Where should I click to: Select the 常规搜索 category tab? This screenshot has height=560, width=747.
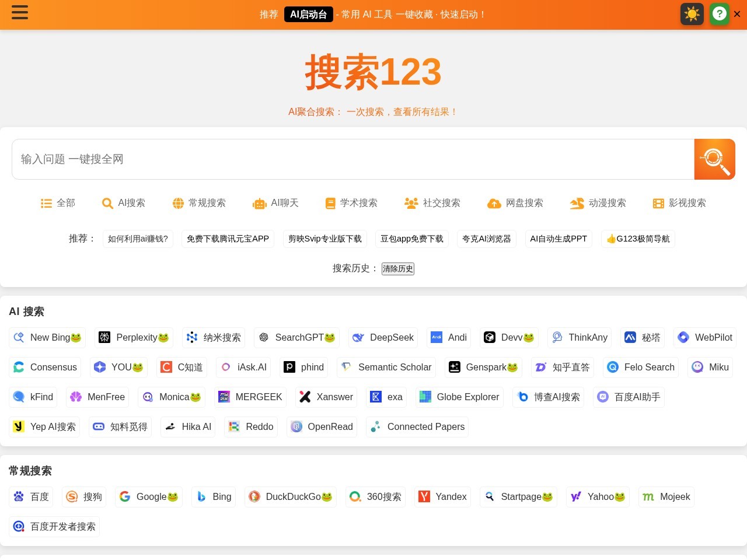click(199, 203)
